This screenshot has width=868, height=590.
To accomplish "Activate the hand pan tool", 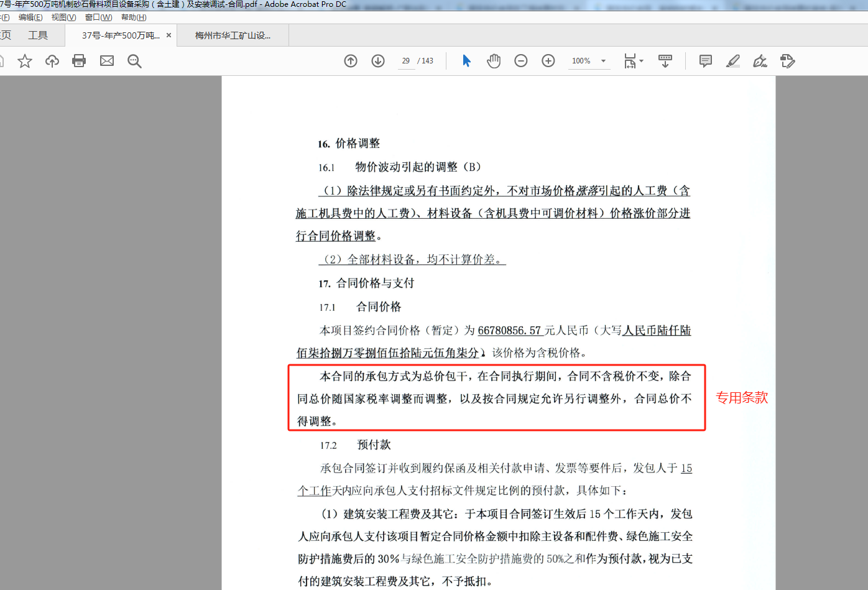I will (494, 61).
